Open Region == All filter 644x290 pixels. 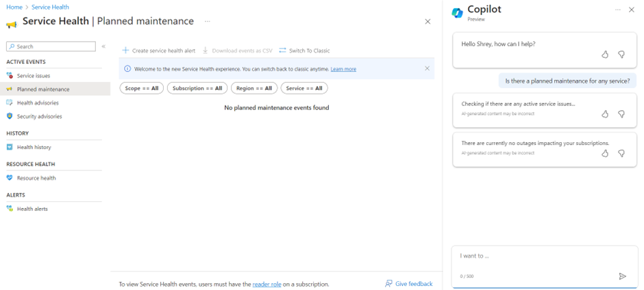point(254,88)
